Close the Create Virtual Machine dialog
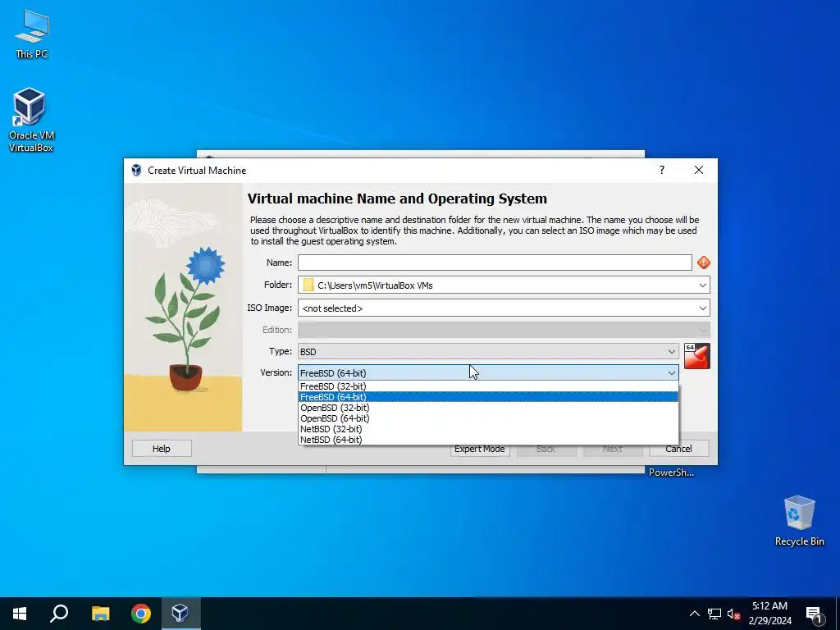This screenshot has height=630, width=840. [x=699, y=170]
